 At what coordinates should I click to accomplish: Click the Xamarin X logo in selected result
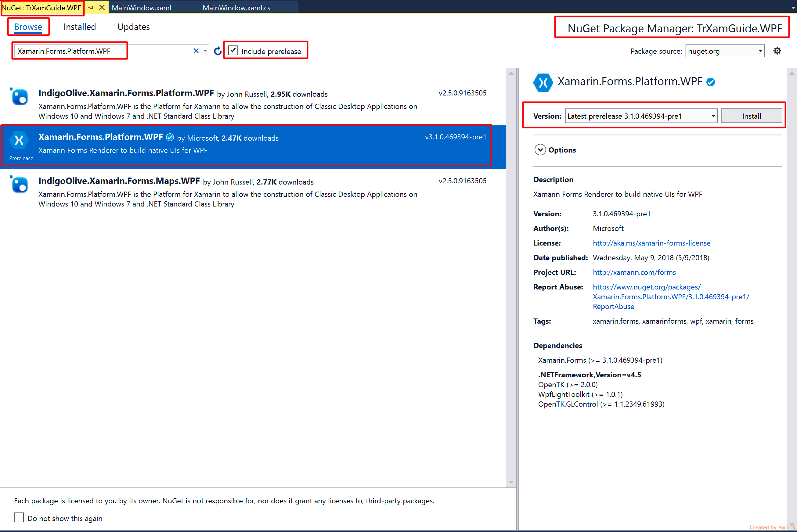click(19, 140)
